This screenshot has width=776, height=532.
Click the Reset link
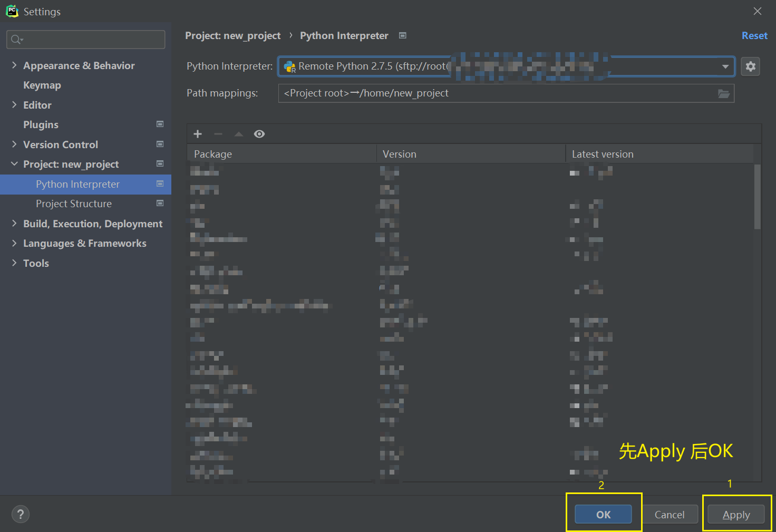tap(754, 36)
